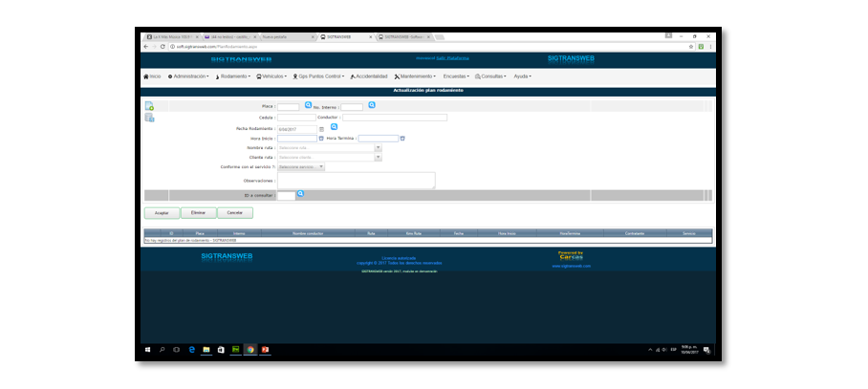Click the database listing icon below new record

click(149, 118)
